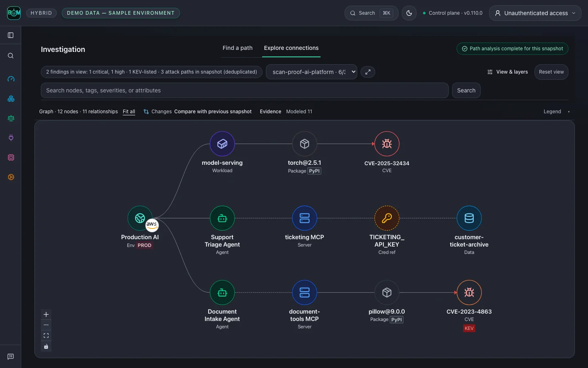Expand the Unauthenticated access menu

[535, 13]
